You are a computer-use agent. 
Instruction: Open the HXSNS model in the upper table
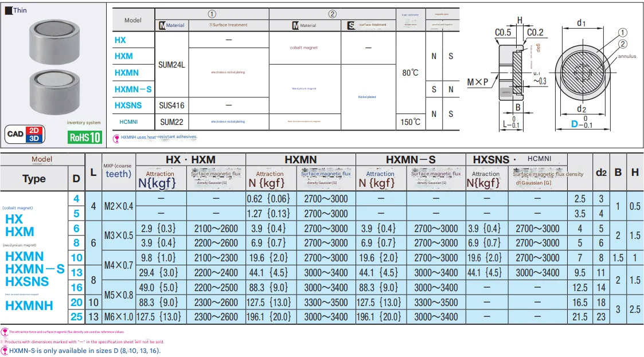[129, 105]
